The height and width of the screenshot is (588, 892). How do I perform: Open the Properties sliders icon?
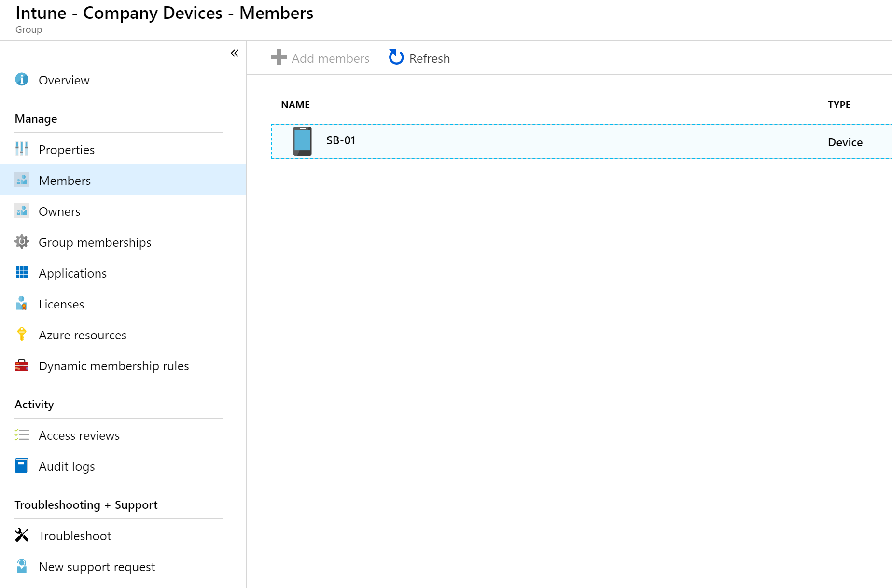[x=22, y=149]
